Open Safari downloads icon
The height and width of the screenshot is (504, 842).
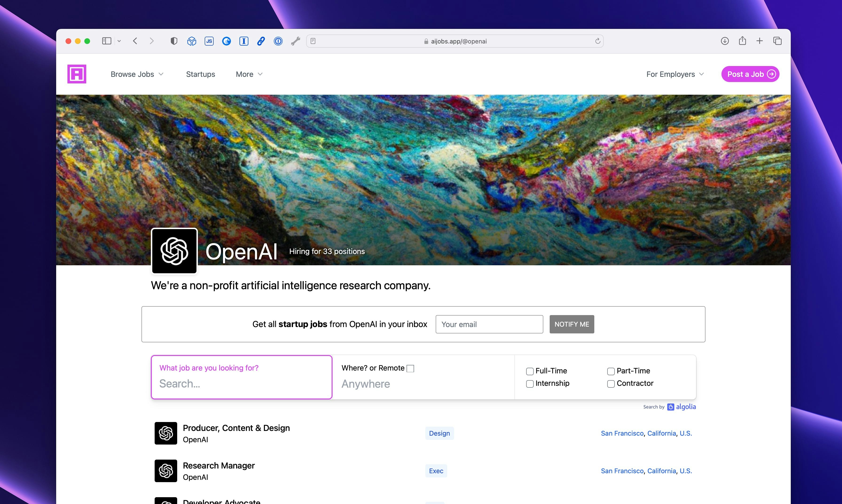[x=725, y=41]
